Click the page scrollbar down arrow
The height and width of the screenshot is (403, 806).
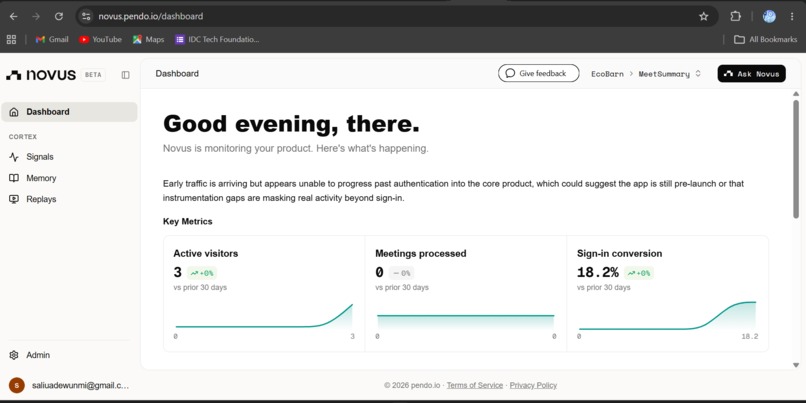tap(796, 365)
